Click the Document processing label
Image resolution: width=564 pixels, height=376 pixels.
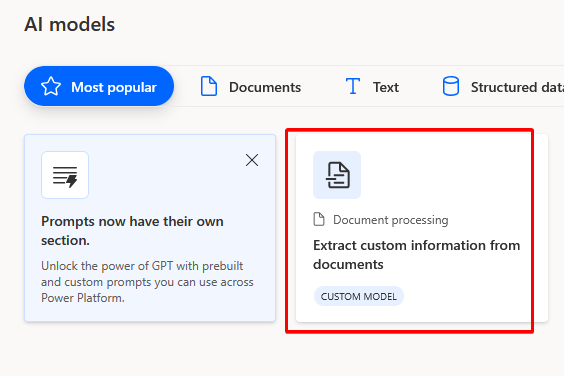pos(391,219)
